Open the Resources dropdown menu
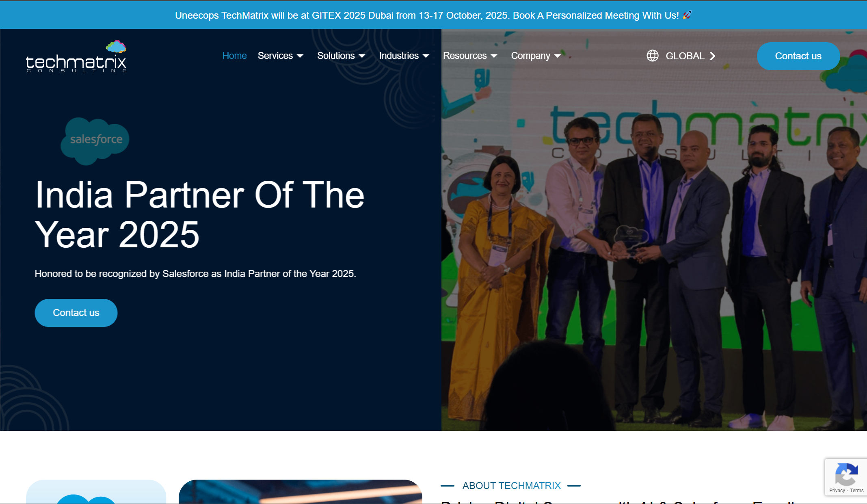The width and height of the screenshot is (867, 504). 465,56
